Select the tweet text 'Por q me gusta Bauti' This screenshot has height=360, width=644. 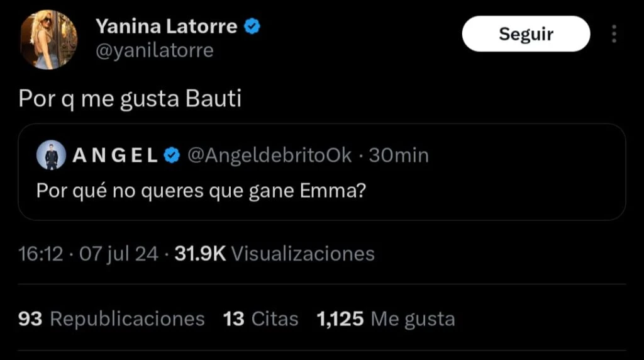(130, 99)
